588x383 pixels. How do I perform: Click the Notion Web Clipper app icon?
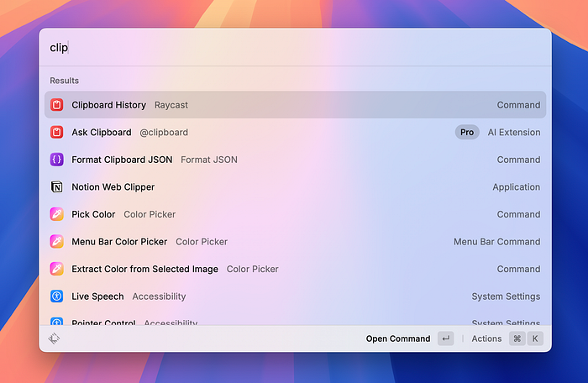[x=56, y=186]
